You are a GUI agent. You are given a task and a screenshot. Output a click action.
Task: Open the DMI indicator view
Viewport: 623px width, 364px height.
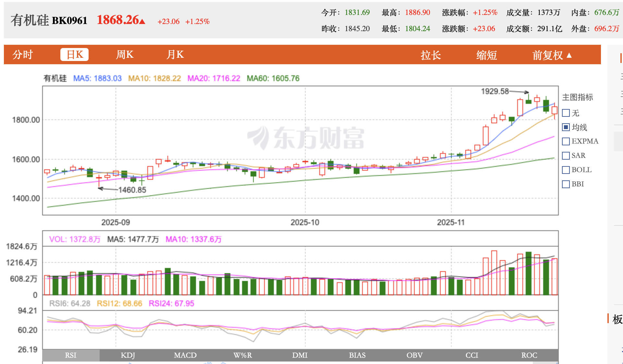[x=300, y=355]
